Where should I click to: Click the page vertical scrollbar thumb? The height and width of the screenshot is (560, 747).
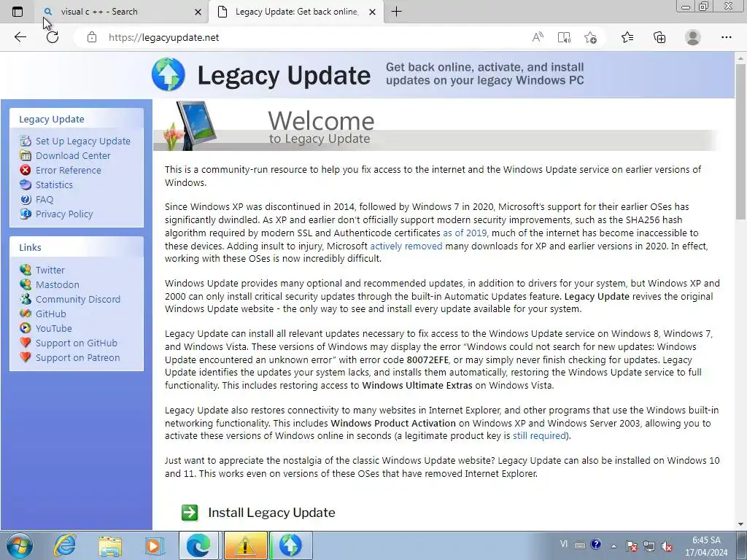(x=740, y=141)
